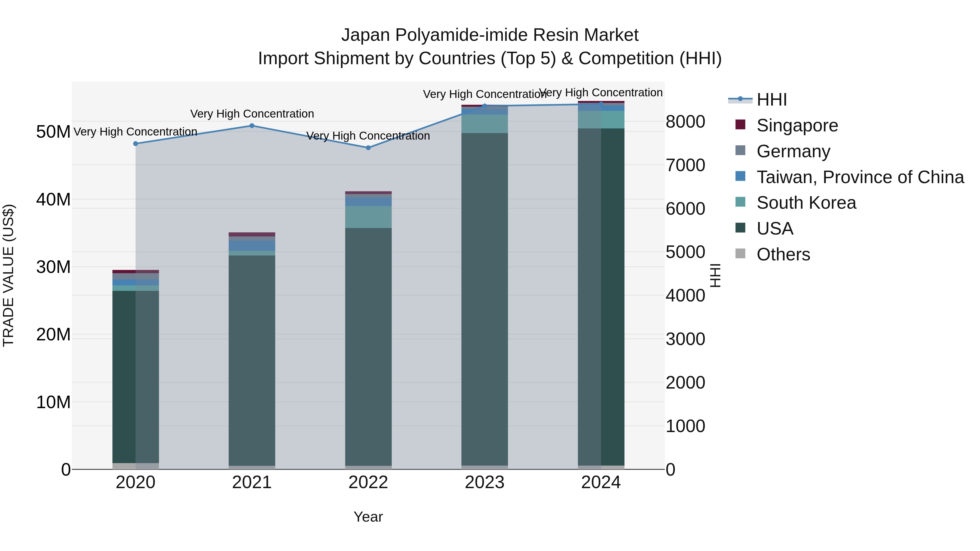Click the 2022 HHI line marker

tap(368, 148)
